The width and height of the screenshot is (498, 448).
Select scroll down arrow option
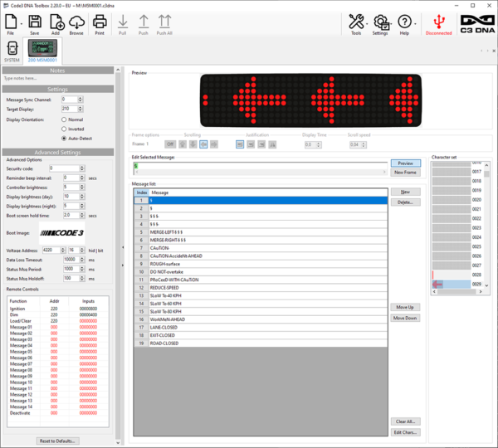pyautogui.click(x=193, y=144)
